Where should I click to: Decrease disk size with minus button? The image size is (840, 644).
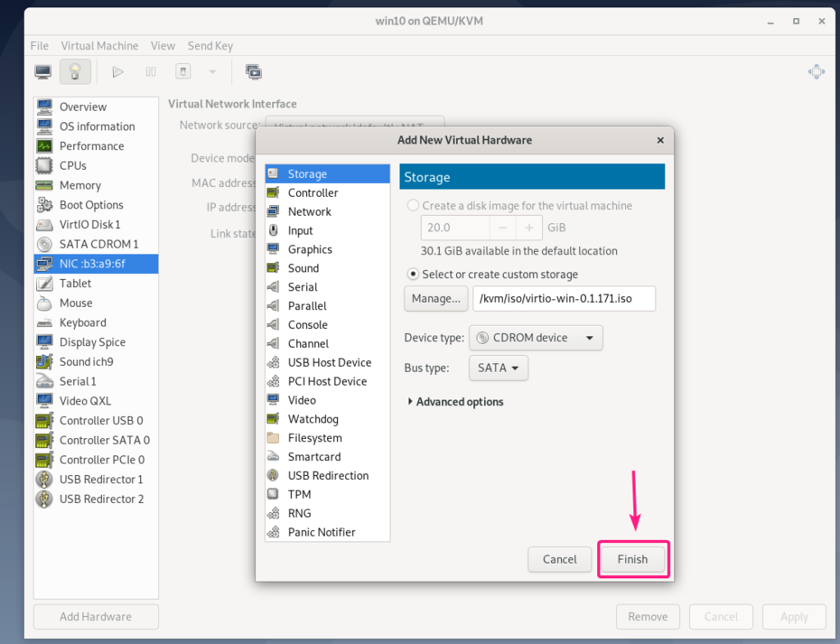(x=503, y=228)
